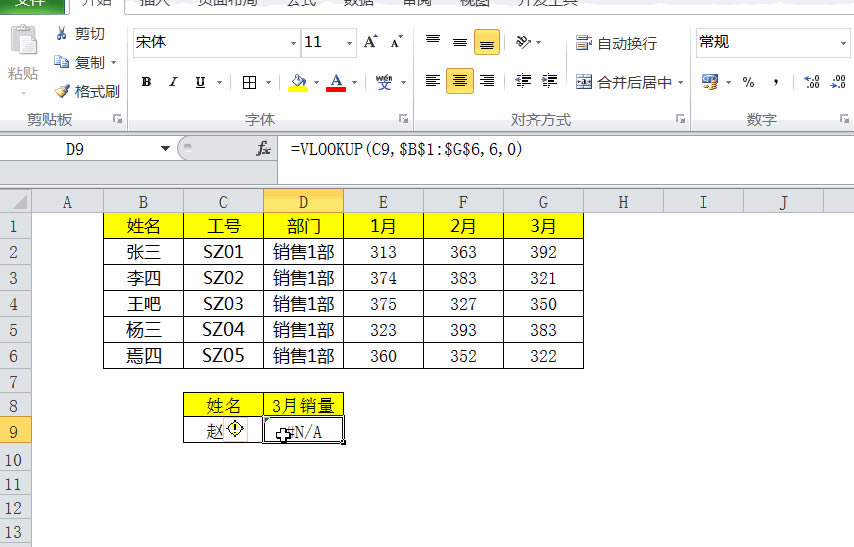Align text right in cell
Screen dimensions: 854x547
(x=487, y=81)
